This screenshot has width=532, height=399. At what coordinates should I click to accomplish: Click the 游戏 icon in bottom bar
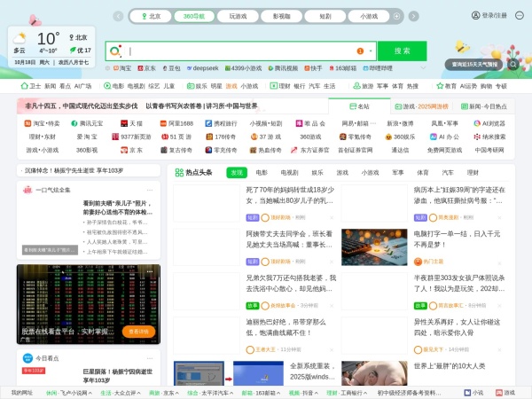click(499, 393)
